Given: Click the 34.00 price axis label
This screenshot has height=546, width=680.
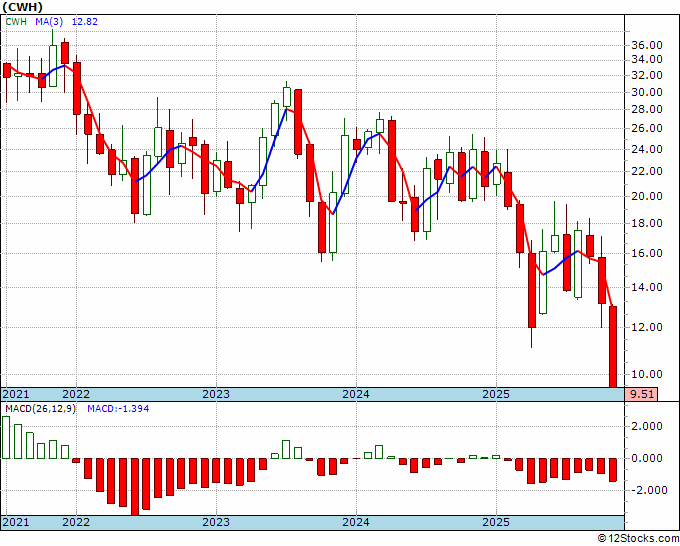Looking at the screenshot, I should coord(647,59).
